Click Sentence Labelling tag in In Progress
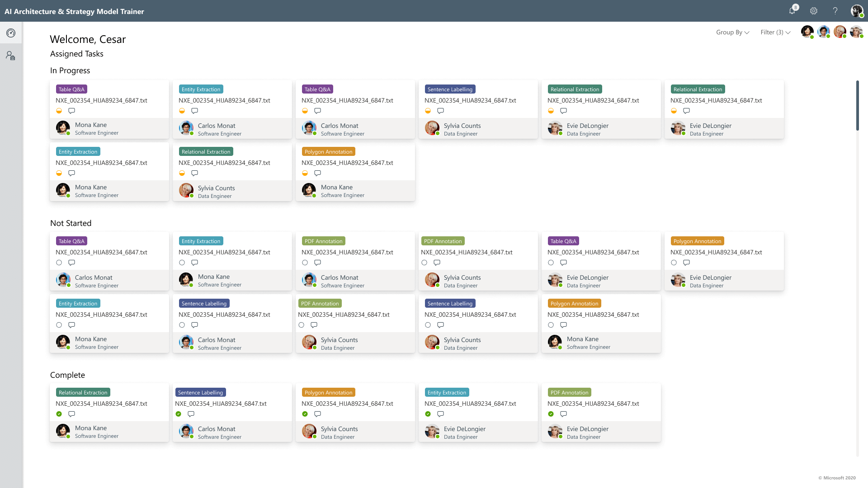The height and width of the screenshot is (488, 868). tap(450, 89)
